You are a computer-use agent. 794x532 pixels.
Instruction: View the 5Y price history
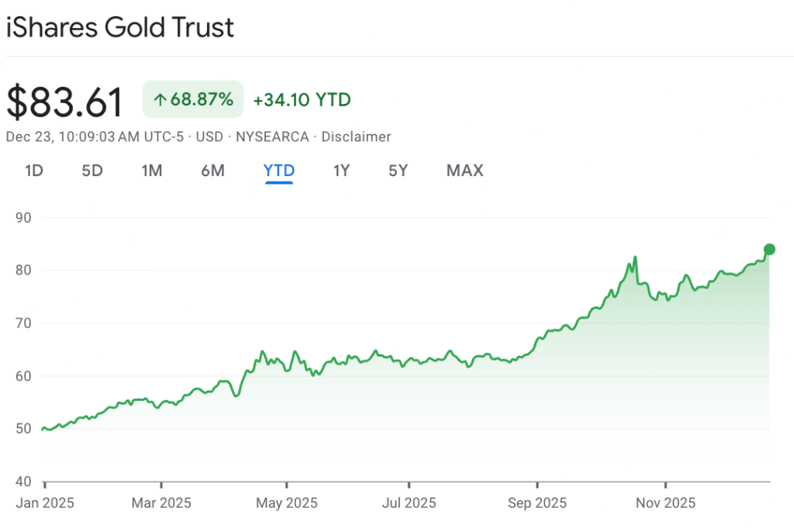point(398,171)
